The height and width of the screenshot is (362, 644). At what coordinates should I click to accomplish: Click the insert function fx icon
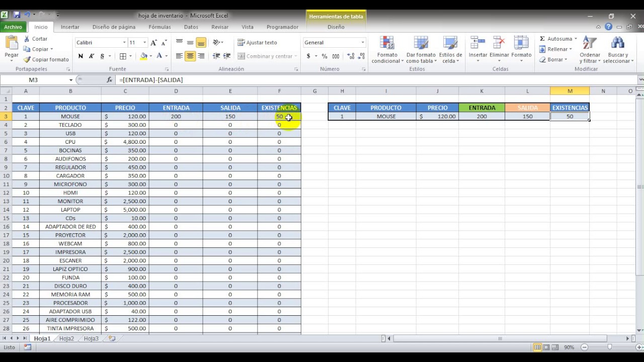coord(110,80)
